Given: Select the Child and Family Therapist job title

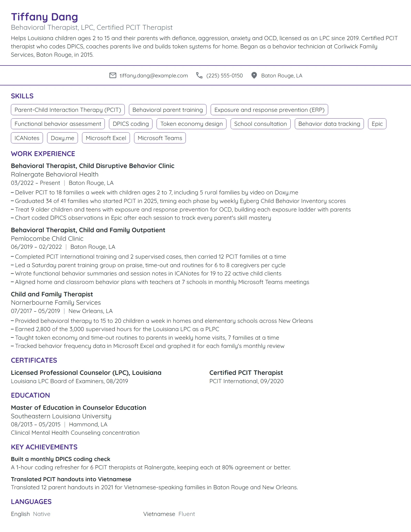Looking at the screenshot, I should point(52,294).
